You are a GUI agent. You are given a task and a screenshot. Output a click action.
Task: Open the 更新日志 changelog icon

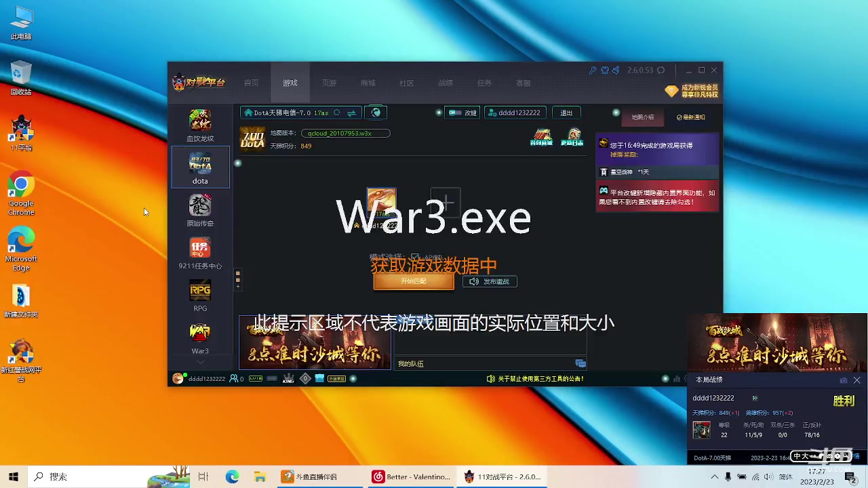click(x=572, y=137)
